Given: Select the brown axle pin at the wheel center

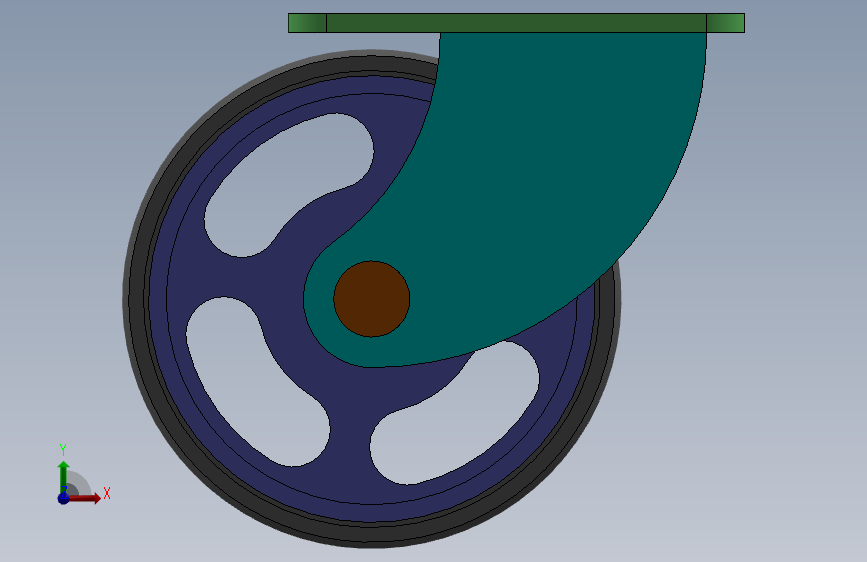Looking at the screenshot, I should pyautogui.click(x=372, y=299).
